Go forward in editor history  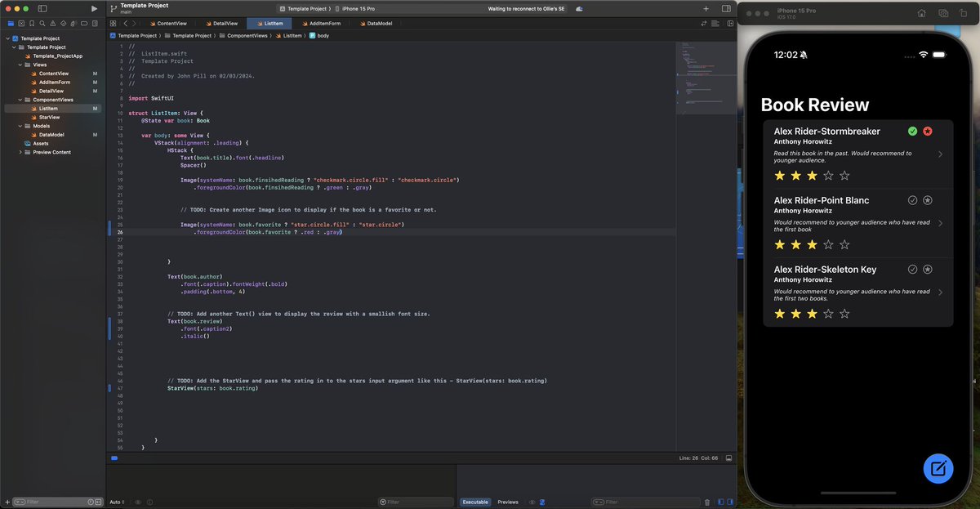coord(135,24)
